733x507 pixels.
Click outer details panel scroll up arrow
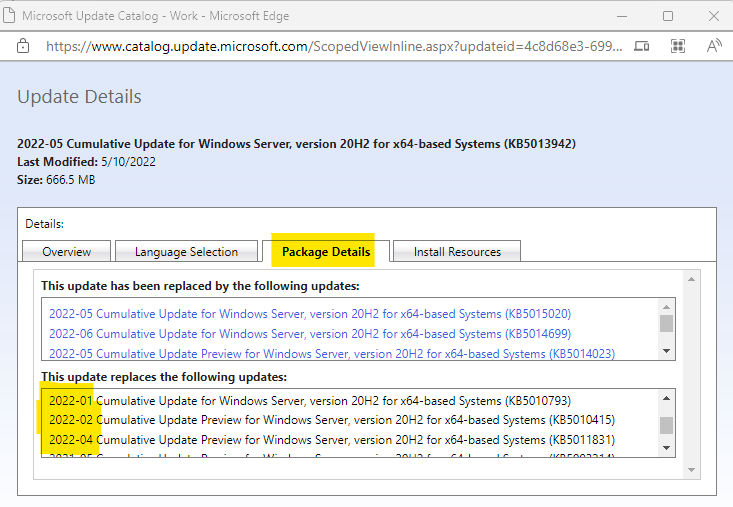tap(691, 279)
